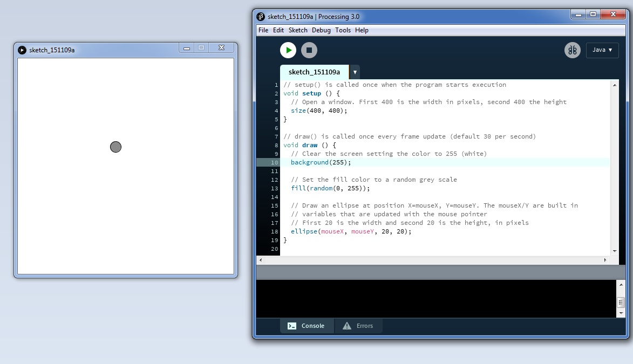Click the grey circle in the sketch window
The width and height of the screenshot is (633, 364).
[116, 147]
